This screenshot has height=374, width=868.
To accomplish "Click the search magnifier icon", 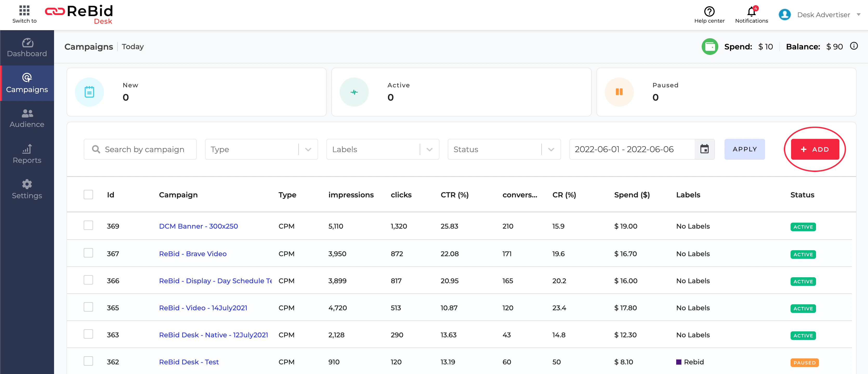I will click(x=96, y=149).
